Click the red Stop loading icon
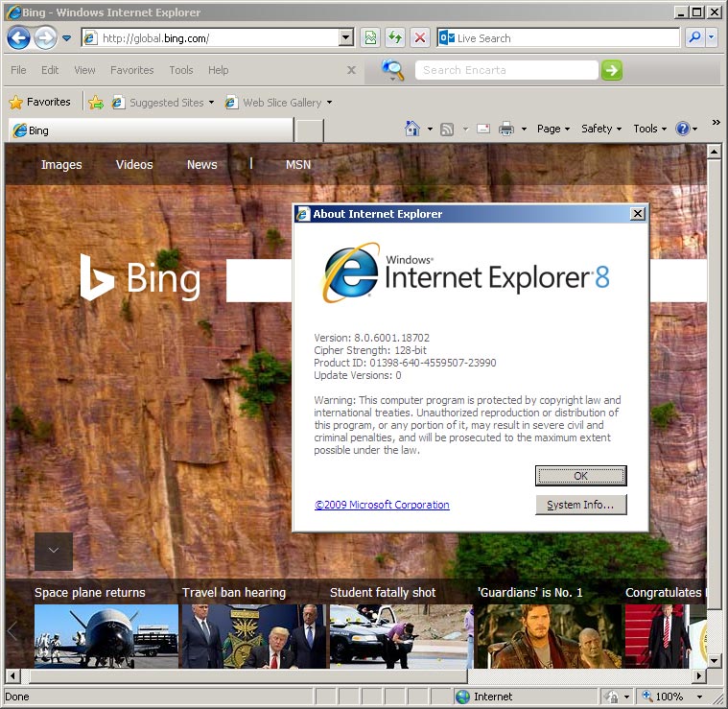 click(420, 38)
